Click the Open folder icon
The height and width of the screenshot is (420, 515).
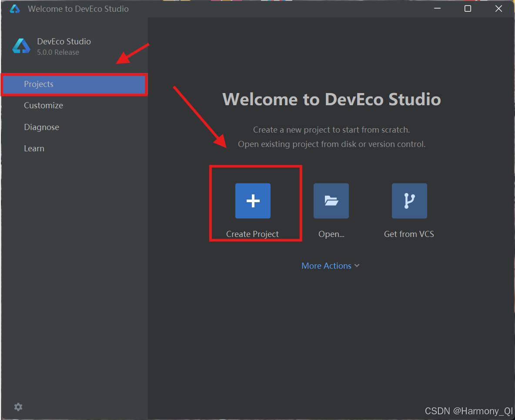pos(331,200)
